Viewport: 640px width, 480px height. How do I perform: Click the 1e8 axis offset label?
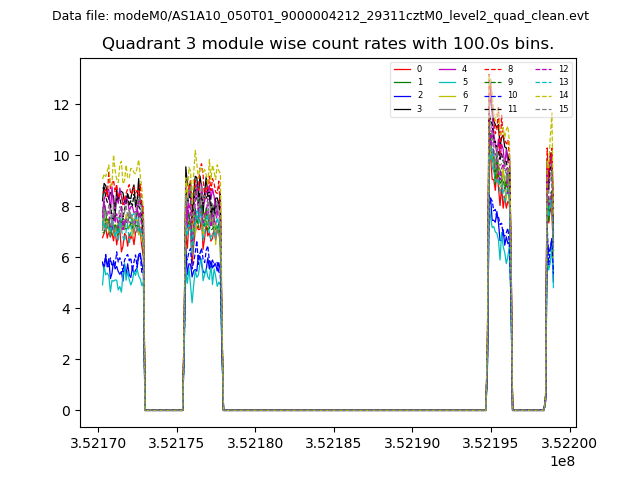tap(561, 461)
